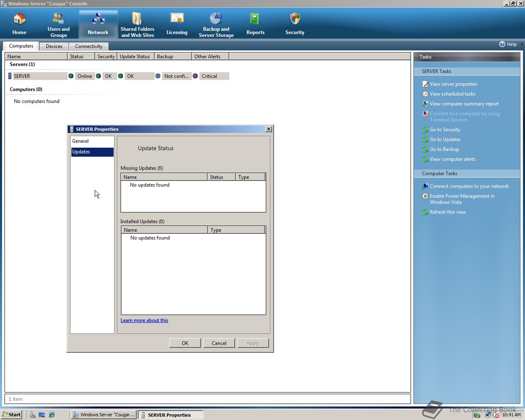Image resolution: width=525 pixels, height=420 pixels.
Task: Click Learn more about this link
Action: pyautogui.click(x=144, y=320)
